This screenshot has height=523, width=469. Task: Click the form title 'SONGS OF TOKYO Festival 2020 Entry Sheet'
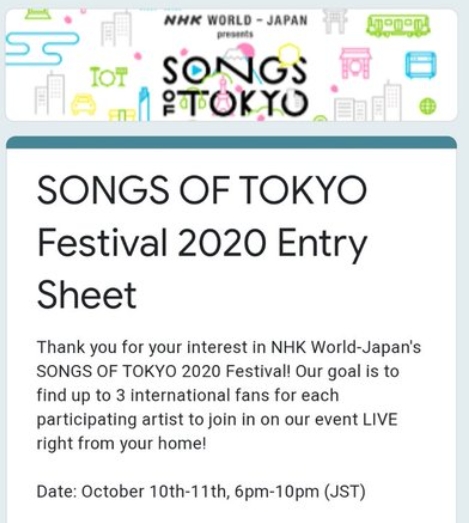[202, 242]
